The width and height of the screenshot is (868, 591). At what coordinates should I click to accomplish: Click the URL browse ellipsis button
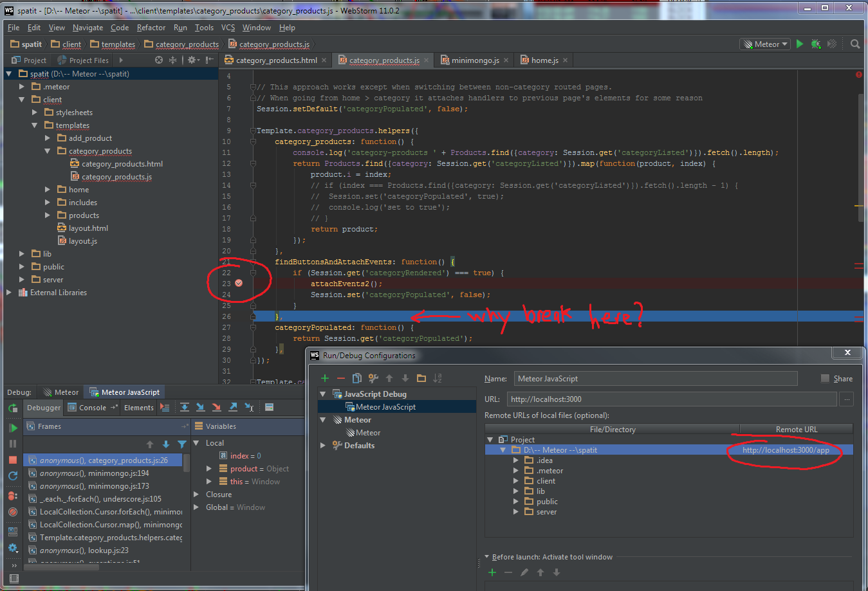pyautogui.click(x=847, y=399)
